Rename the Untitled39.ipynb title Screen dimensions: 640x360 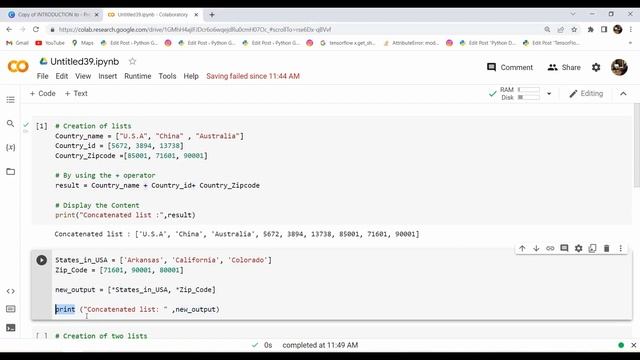(x=84, y=62)
